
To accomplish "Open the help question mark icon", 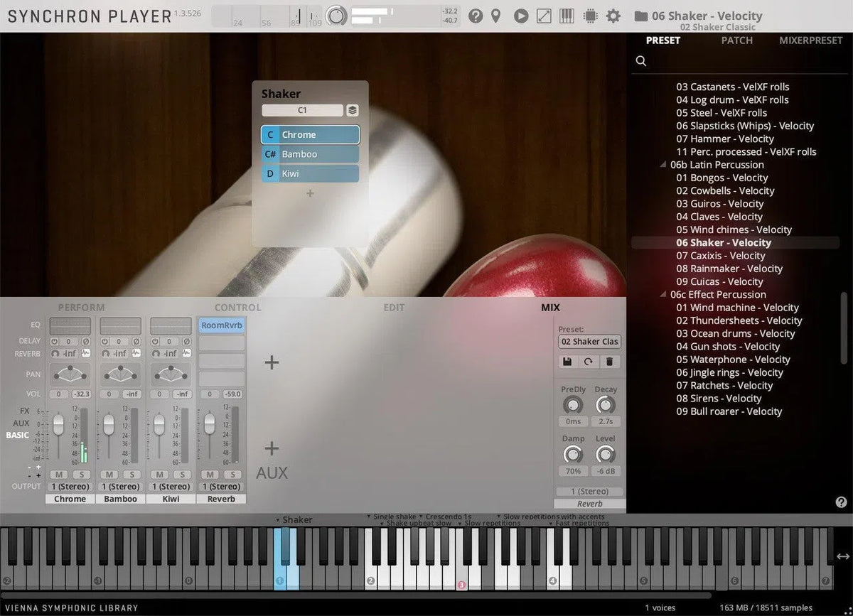I will (475, 15).
